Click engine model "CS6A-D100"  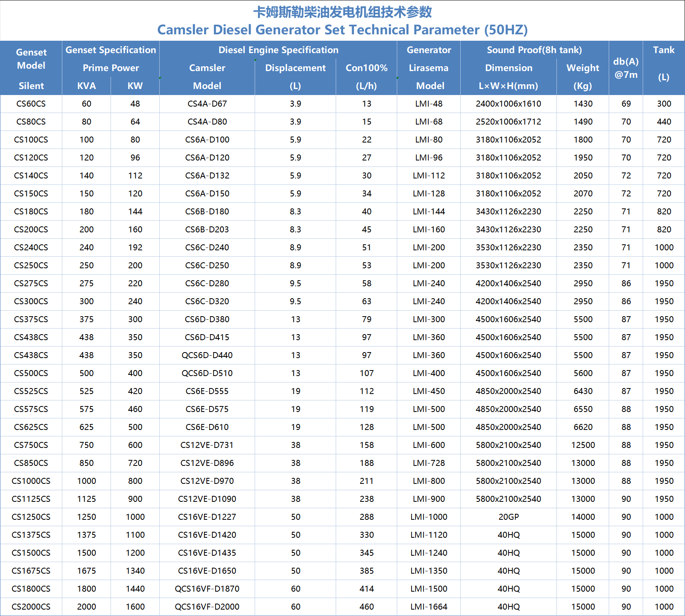click(x=207, y=140)
